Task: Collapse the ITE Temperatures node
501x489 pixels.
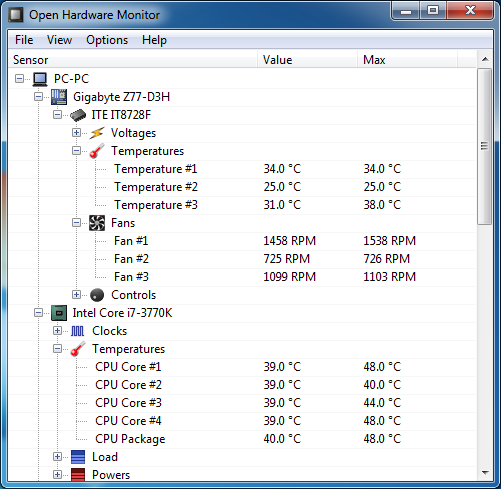Action: coord(76,151)
